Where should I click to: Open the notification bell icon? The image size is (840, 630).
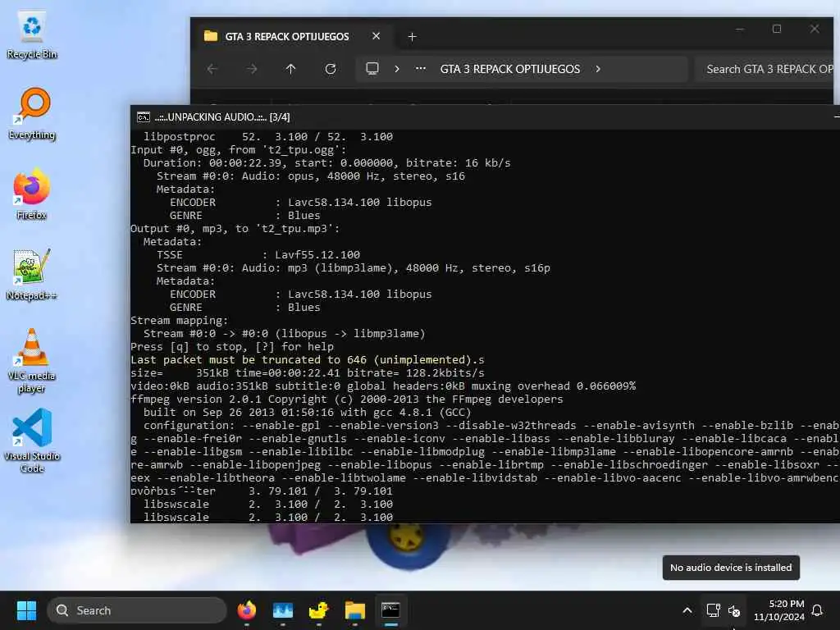click(x=817, y=610)
